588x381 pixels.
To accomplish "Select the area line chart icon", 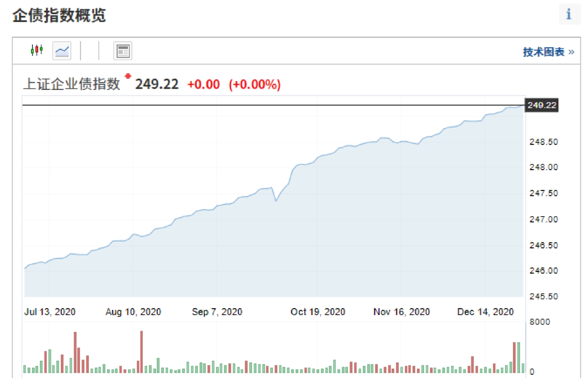I will coord(62,51).
